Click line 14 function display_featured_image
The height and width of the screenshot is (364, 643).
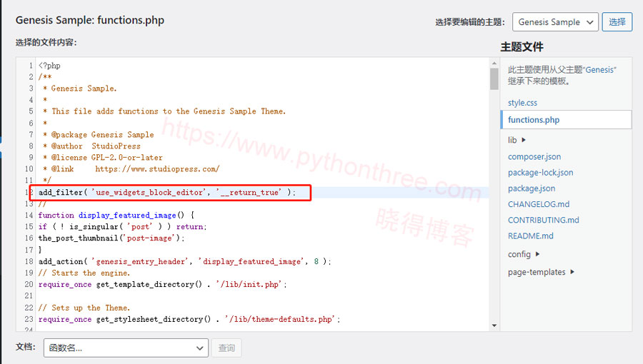[116, 216]
